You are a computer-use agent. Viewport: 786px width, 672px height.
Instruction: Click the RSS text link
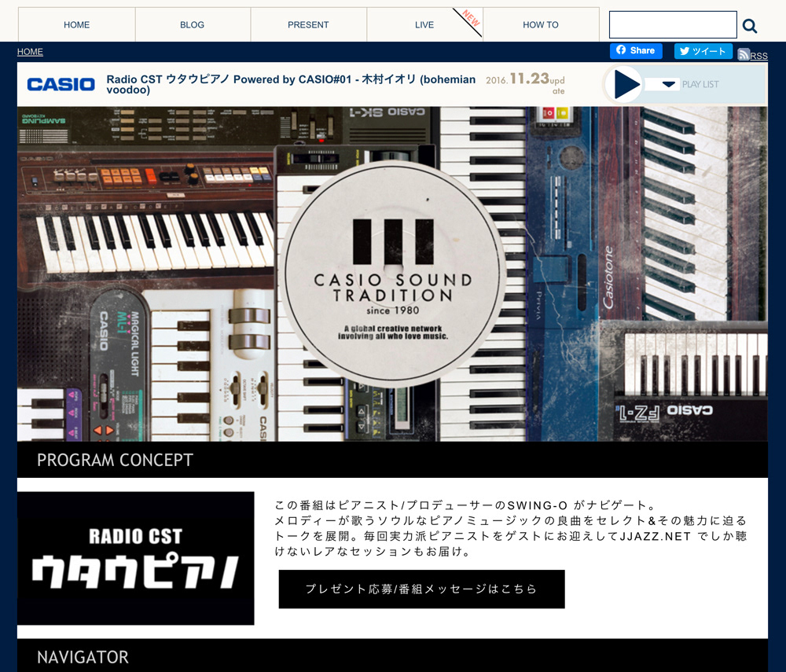(759, 56)
